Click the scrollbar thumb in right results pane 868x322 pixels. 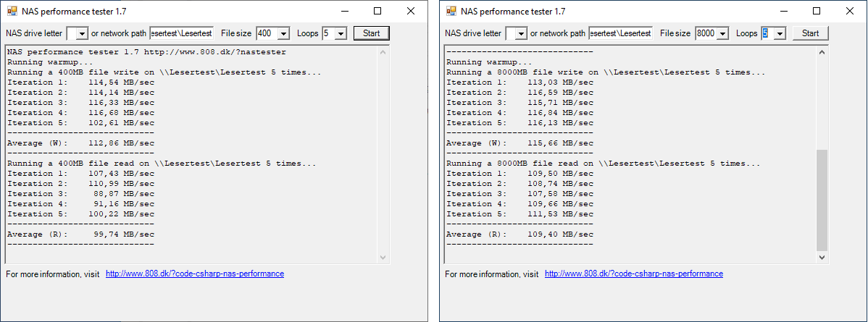(822, 200)
